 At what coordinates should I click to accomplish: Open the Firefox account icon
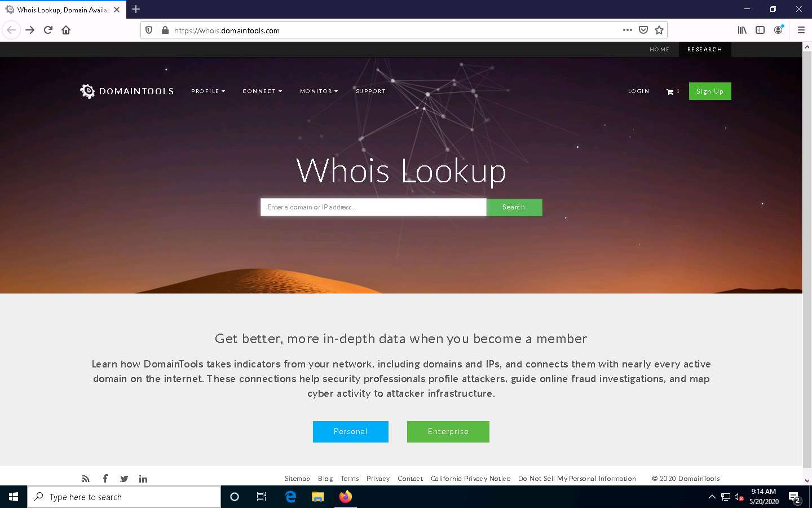[x=778, y=30]
